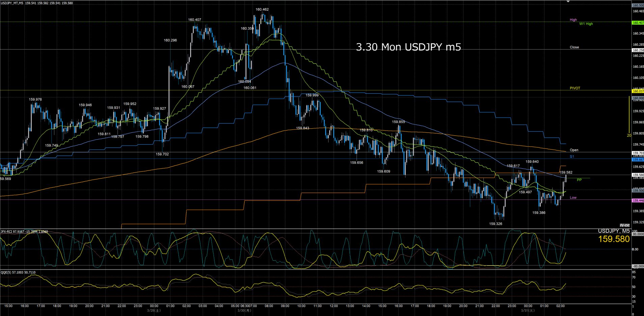
Task: Click the blue 159.667 S1 price tag
Action: [638, 160]
